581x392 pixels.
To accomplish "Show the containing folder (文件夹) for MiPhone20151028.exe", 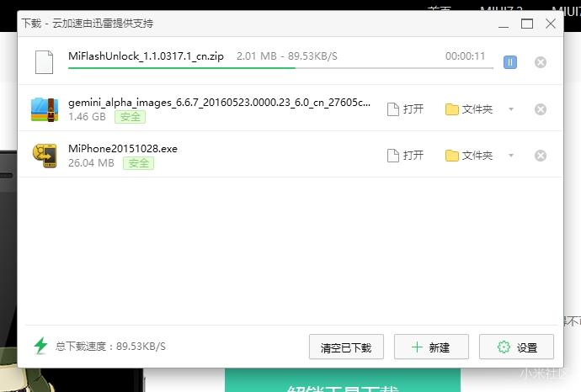I will [x=469, y=156].
